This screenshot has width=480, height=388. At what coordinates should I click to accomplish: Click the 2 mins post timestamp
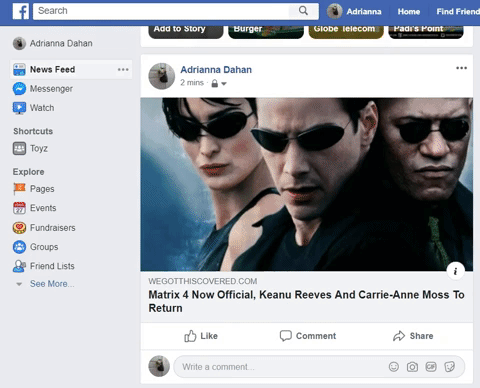(x=192, y=83)
